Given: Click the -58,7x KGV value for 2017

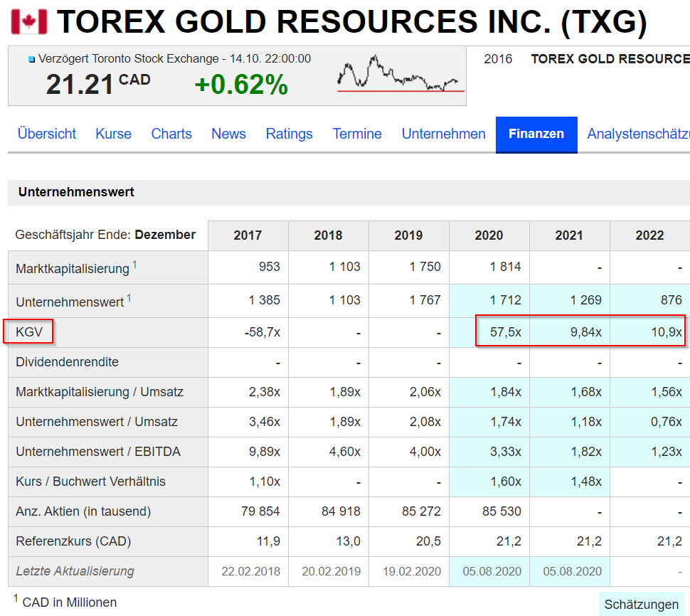Looking at the screenshot, I should pos(262,332).
